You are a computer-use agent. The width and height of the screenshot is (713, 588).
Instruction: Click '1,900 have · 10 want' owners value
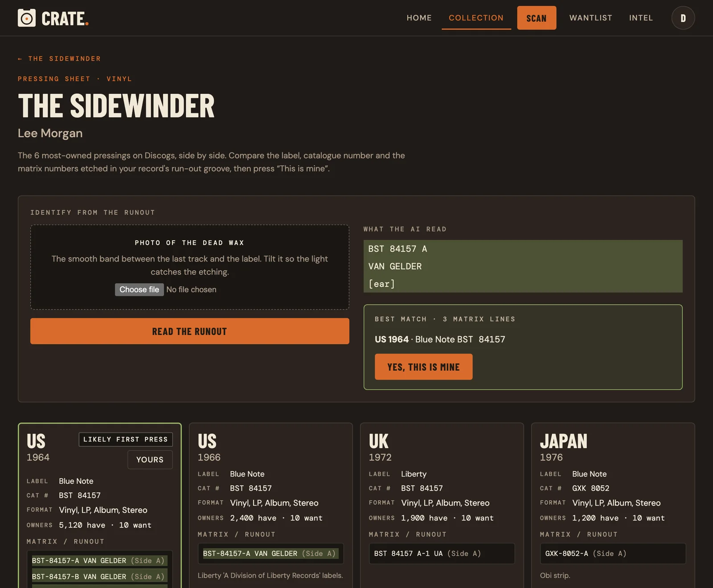(447, 518)
